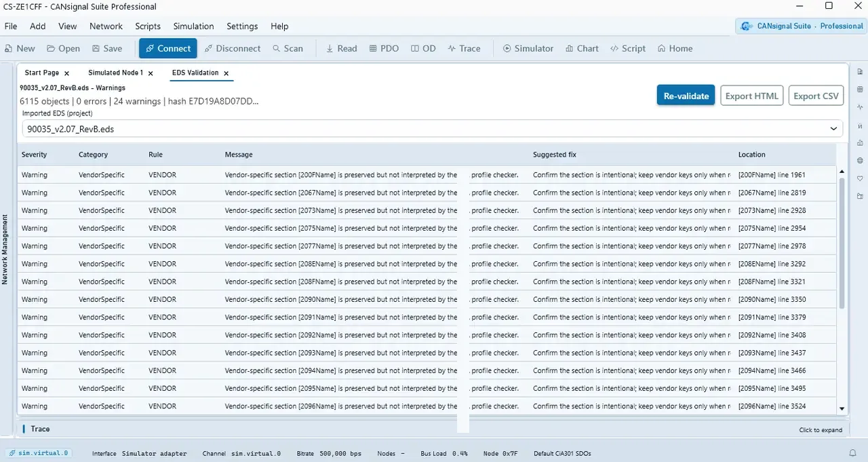Screen dimensions: 868x462
Task: Click Disconnect in the toolbar
Action: [232, 48]
